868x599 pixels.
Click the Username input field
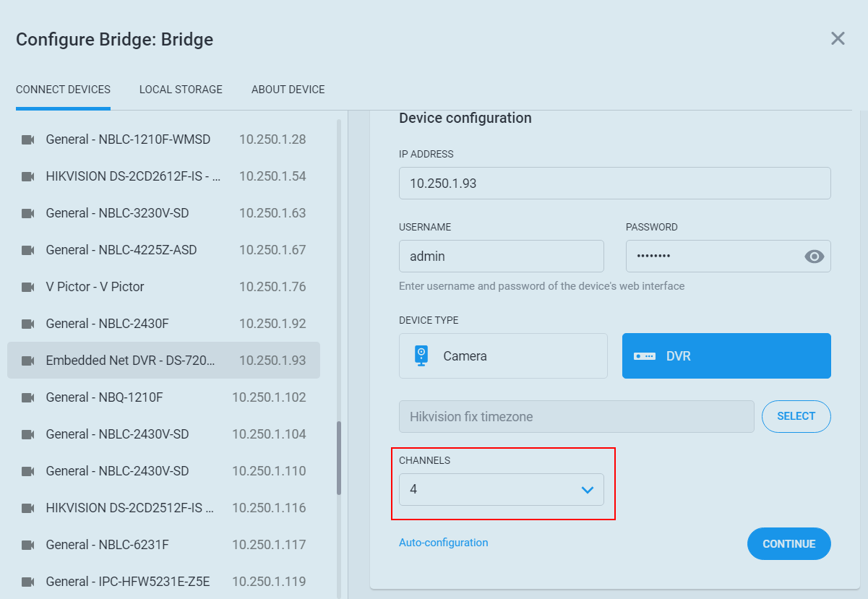(502, 257)
